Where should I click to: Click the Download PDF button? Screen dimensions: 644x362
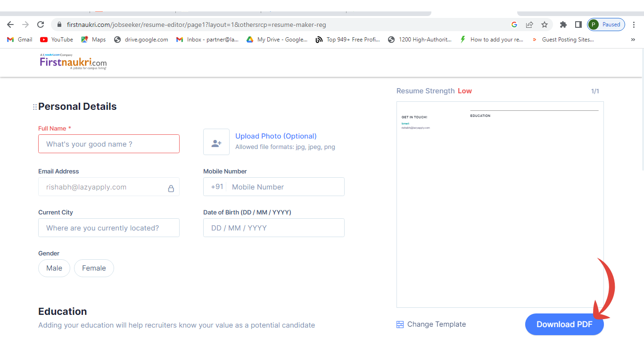pos(564,324)
